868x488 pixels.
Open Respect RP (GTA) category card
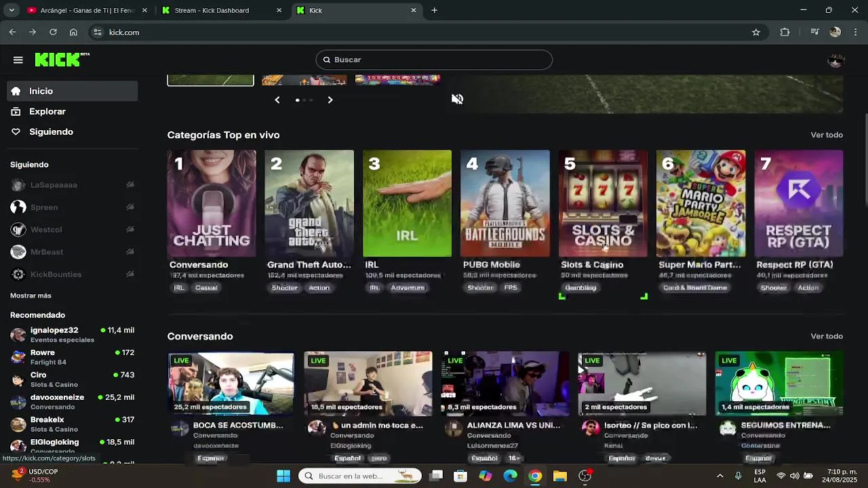click(798, 203)
